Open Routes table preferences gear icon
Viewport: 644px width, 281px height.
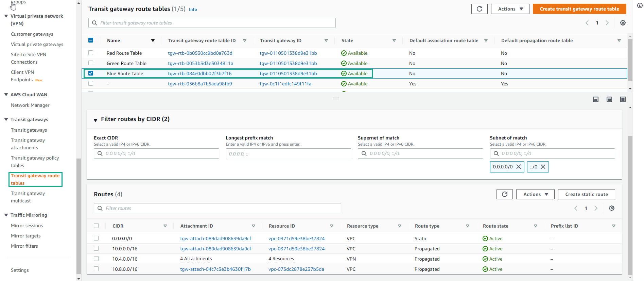[611, 208]
